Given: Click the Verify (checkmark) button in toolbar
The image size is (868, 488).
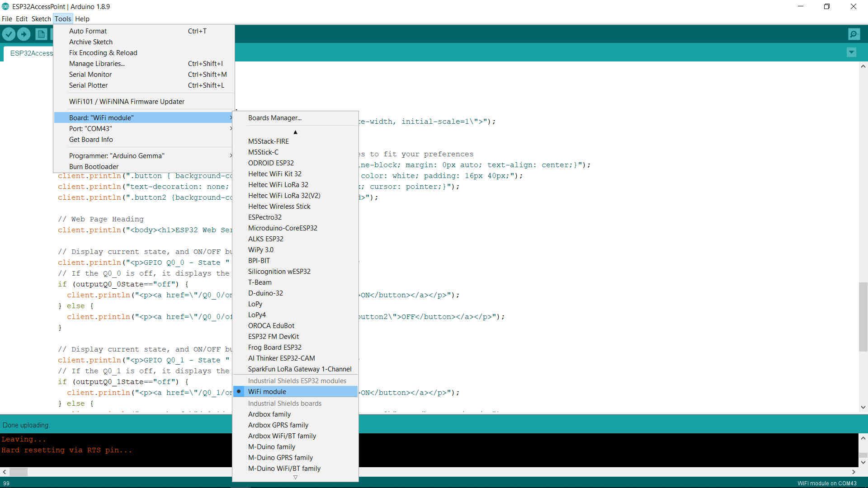Looking at the screenshot, I should pyautogui.click(x=9, y=34).
